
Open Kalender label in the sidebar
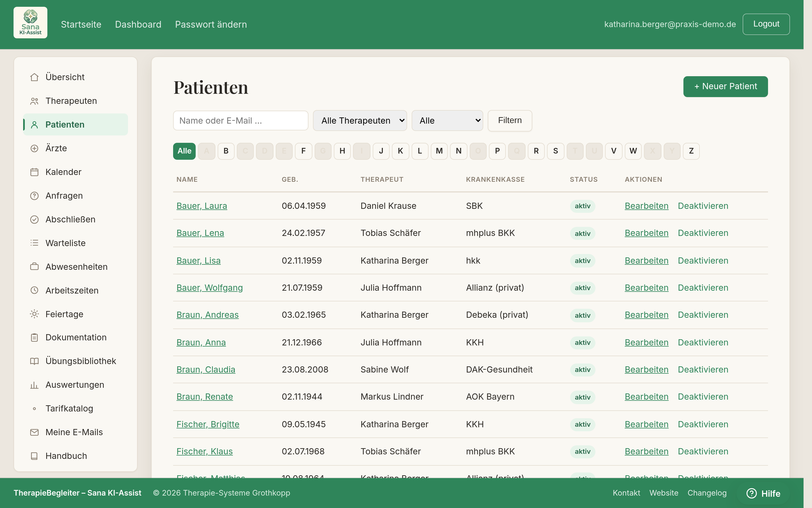[63, 172]
